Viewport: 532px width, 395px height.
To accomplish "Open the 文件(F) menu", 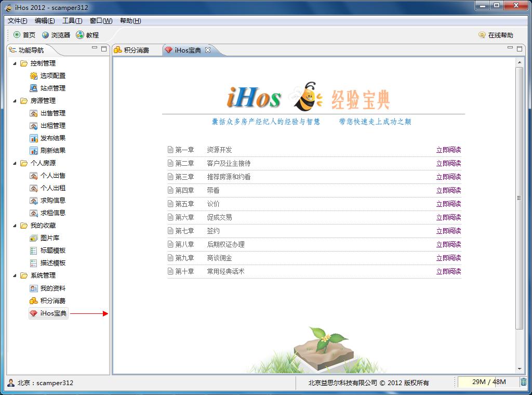I will pos(17,21).
